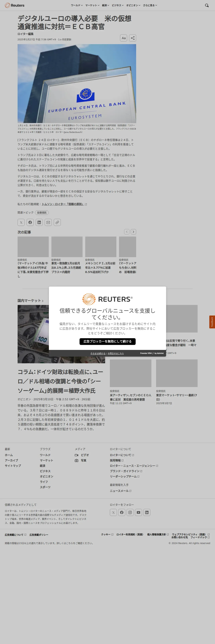
Task: Open ニュースメール signup link
Action: pyautogui.click(x=121, y=491)
